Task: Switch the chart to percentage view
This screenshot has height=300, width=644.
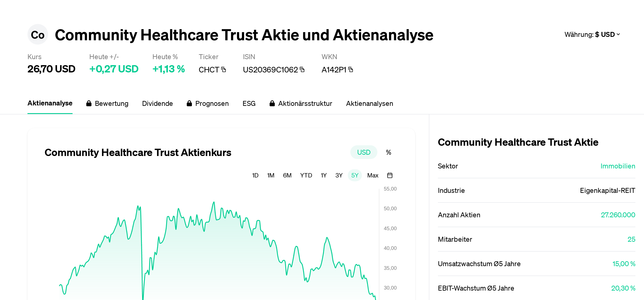Action: [x=389, y=152]
